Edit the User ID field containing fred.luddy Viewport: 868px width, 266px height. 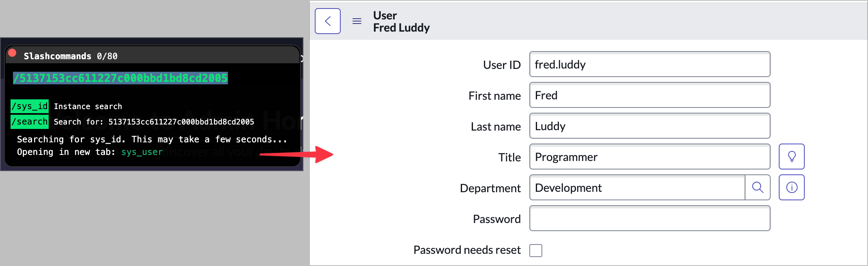click(x=650, y=64)
